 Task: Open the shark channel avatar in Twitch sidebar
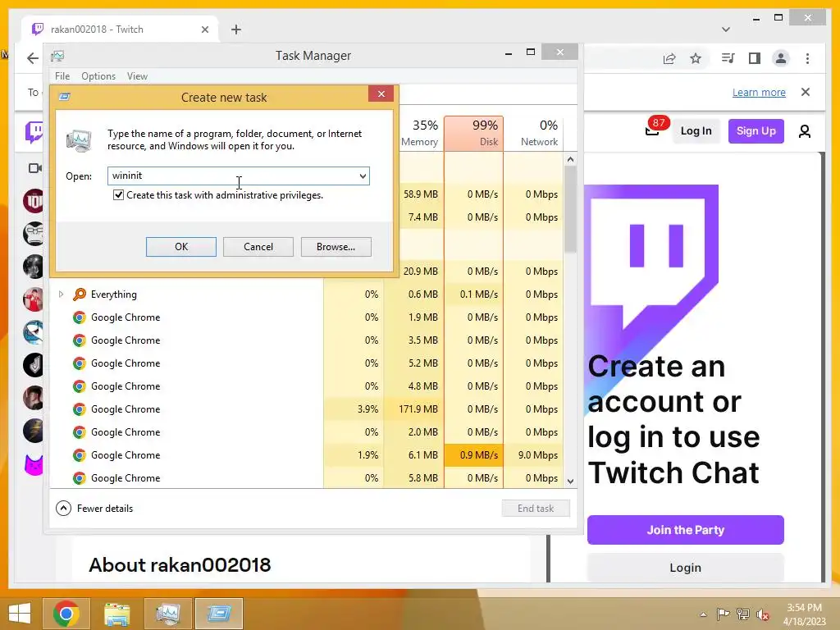(x=33, y=332)
